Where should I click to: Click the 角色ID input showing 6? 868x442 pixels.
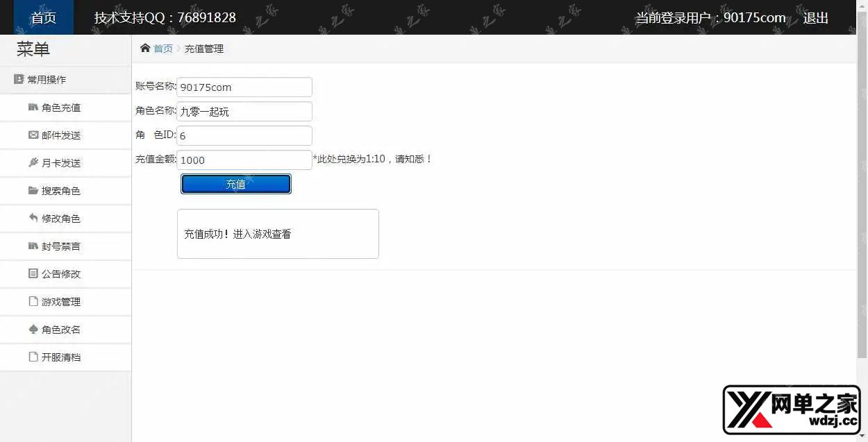[244, 135]
